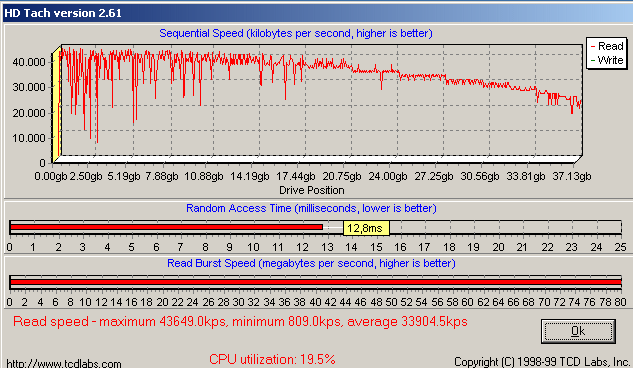Click the Random Access Time heading
Screen dimensions: 633x368
click(x=311, y=208)
